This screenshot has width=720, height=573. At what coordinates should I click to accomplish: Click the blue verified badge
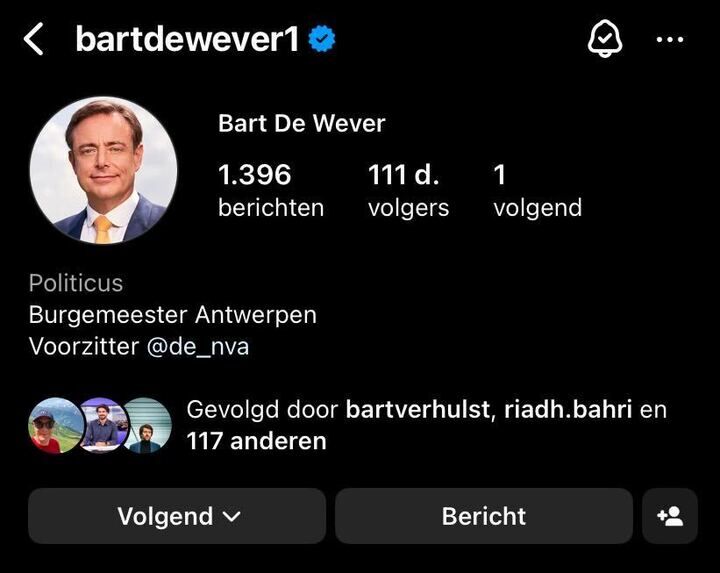[322, 39]
